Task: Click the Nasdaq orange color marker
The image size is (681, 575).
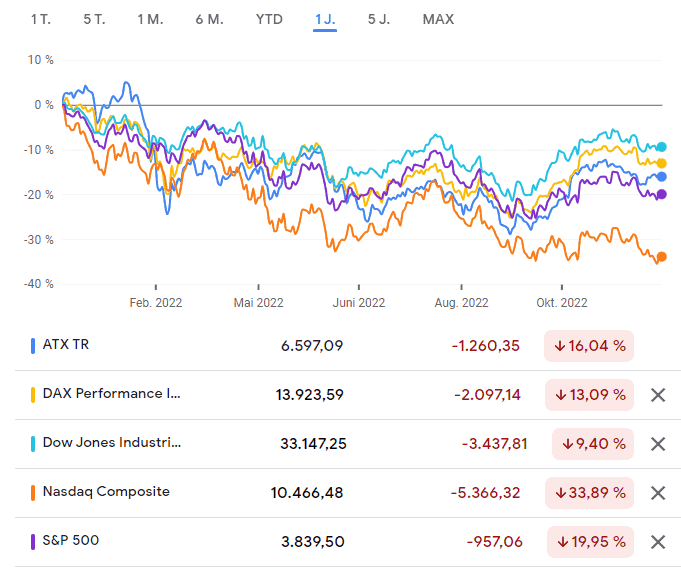Action: coord(33,493)
